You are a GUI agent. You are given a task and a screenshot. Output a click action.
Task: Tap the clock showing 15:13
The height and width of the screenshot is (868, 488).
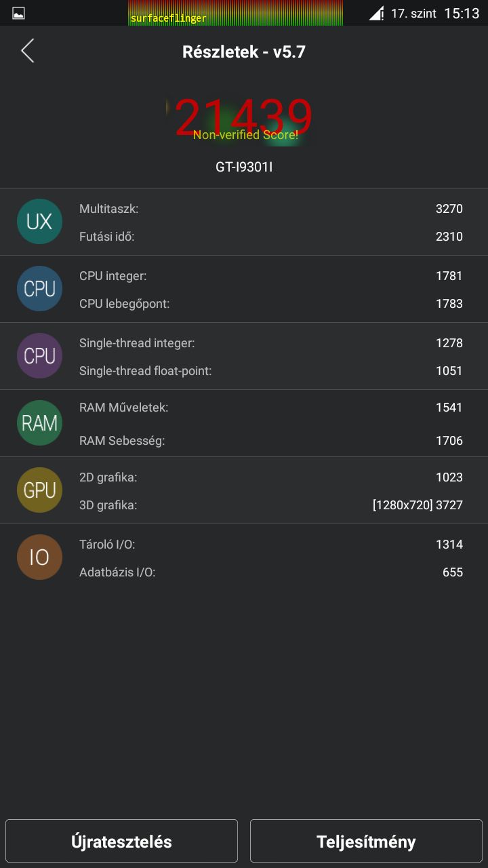(x=462, y=13)
